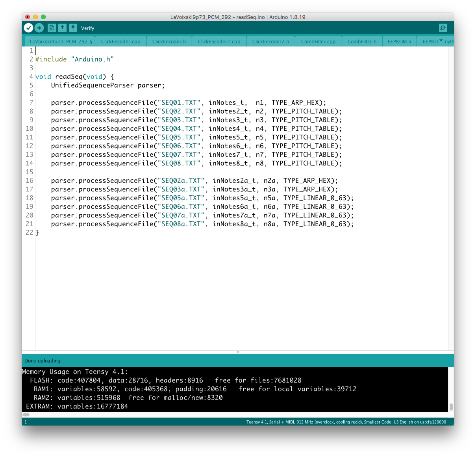The width and height of the screenshot is (476, 457).
Task: Click the divider handle between editor and console
Action: [238, 352]
